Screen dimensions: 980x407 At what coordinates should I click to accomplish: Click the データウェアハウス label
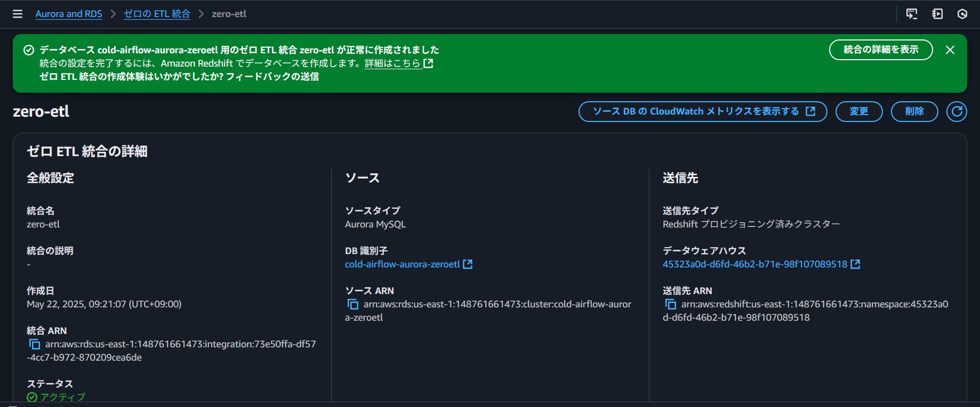704,251
